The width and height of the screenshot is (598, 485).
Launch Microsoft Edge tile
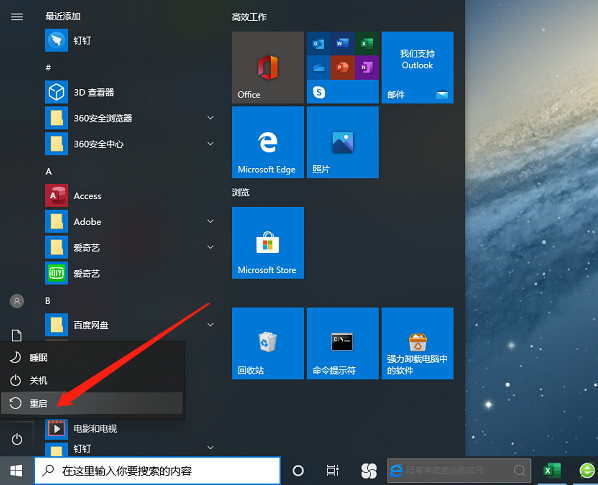coord(268,142)
